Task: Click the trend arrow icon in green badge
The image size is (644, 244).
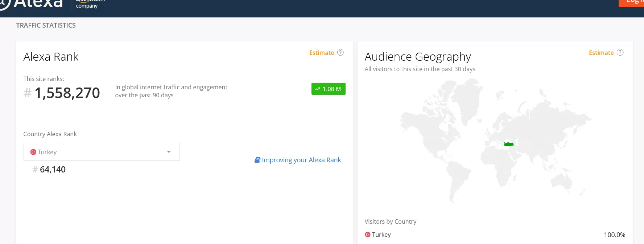Action: click(x=318, y=89)
